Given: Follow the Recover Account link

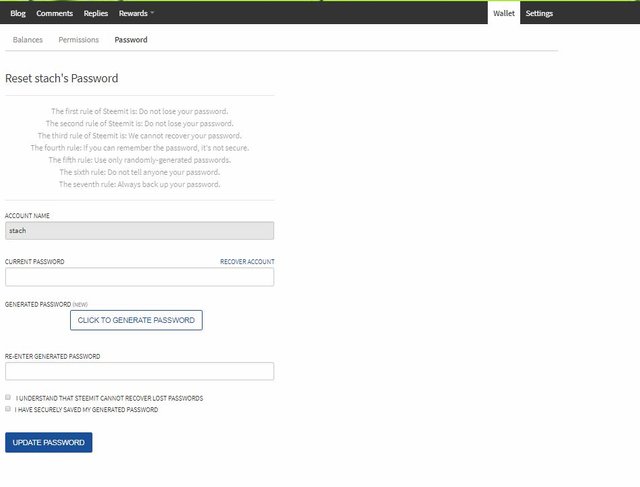Looking at the screenshot, I should coord(247,262).
